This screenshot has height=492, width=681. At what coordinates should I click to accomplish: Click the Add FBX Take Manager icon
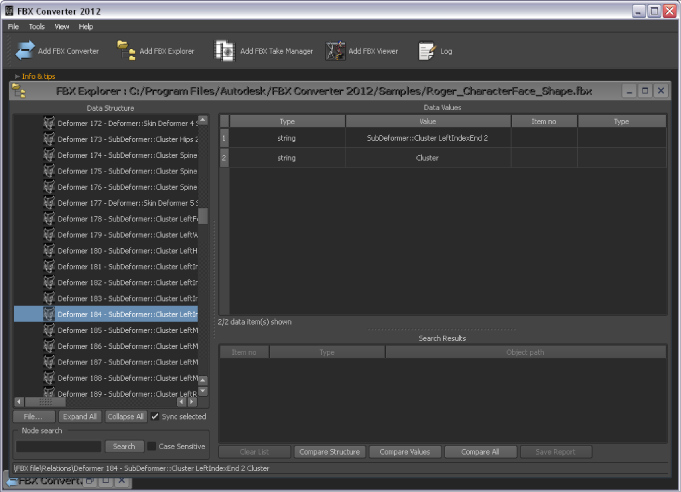click(225, 51)
